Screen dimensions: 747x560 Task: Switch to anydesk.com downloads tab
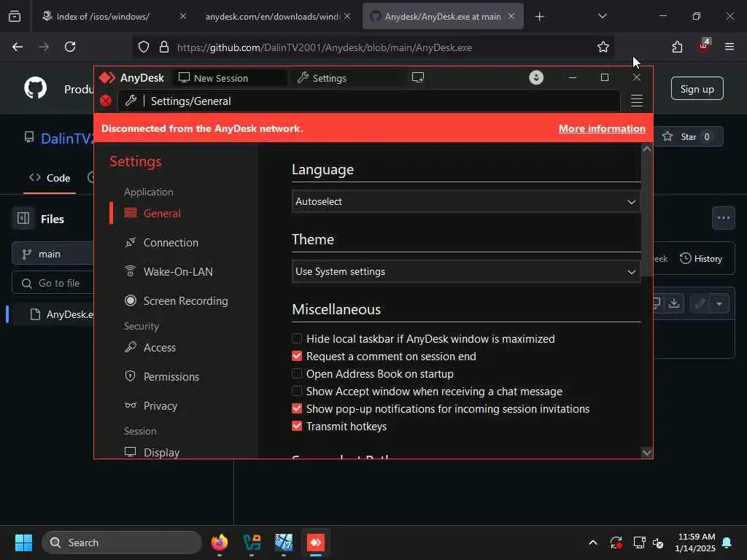pos(278,17)
